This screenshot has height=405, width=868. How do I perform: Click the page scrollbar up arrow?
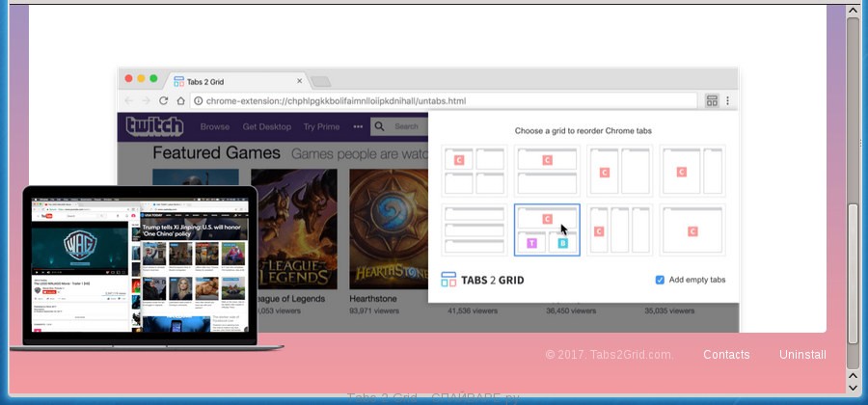(854, 11)
